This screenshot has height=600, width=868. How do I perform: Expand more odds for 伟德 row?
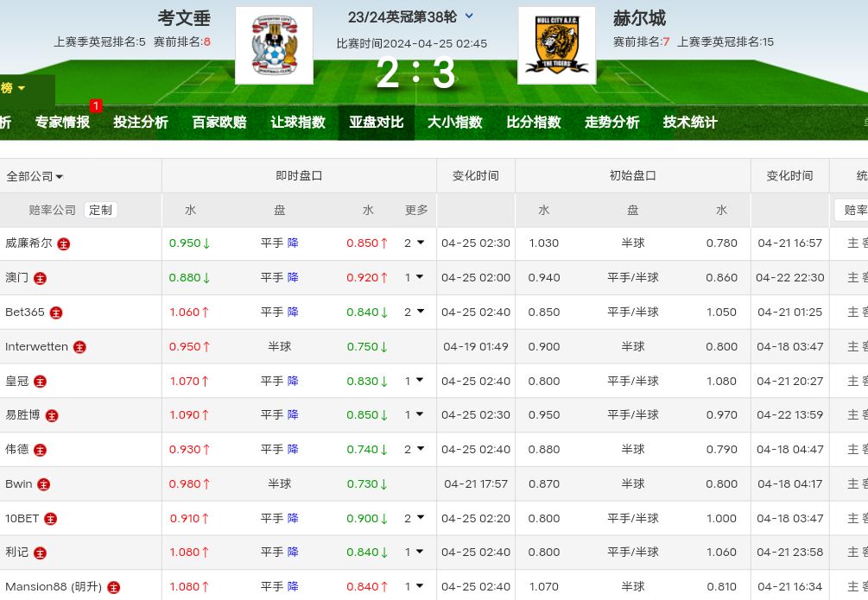[415, 450]
